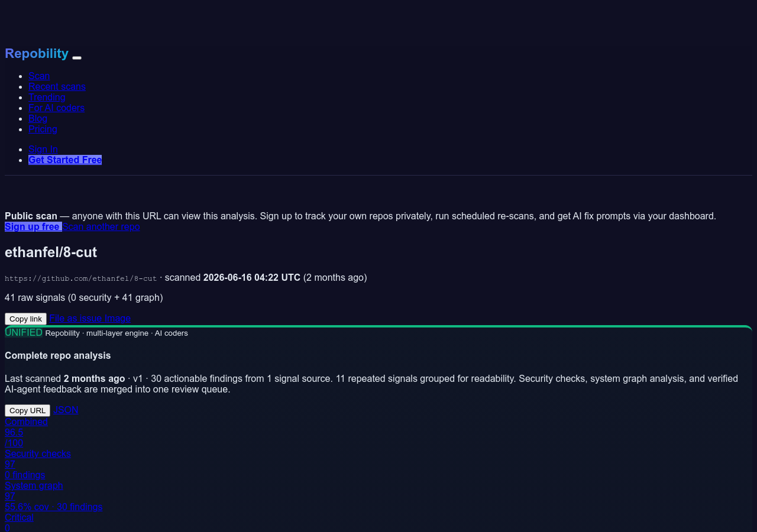
Task: Open the Blog link
Action: 38,118
